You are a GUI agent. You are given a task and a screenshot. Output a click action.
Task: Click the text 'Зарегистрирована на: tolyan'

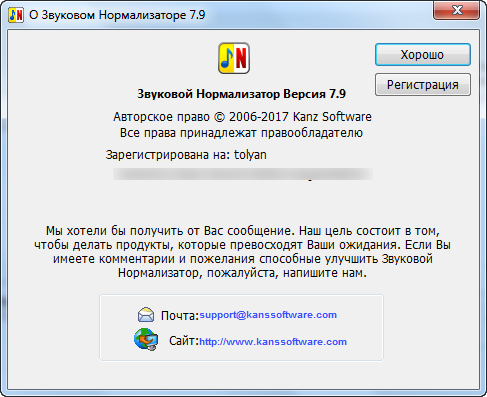tap(186, 155)
